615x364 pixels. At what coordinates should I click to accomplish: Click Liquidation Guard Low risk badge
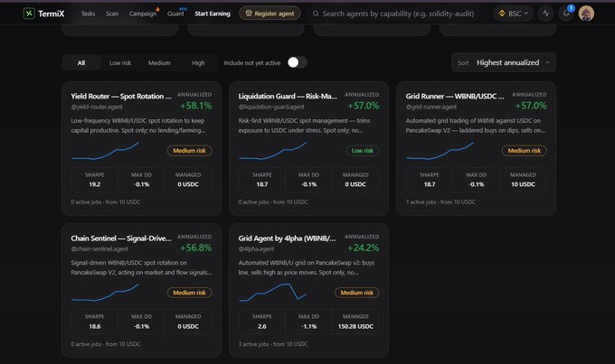coord(363,151)
